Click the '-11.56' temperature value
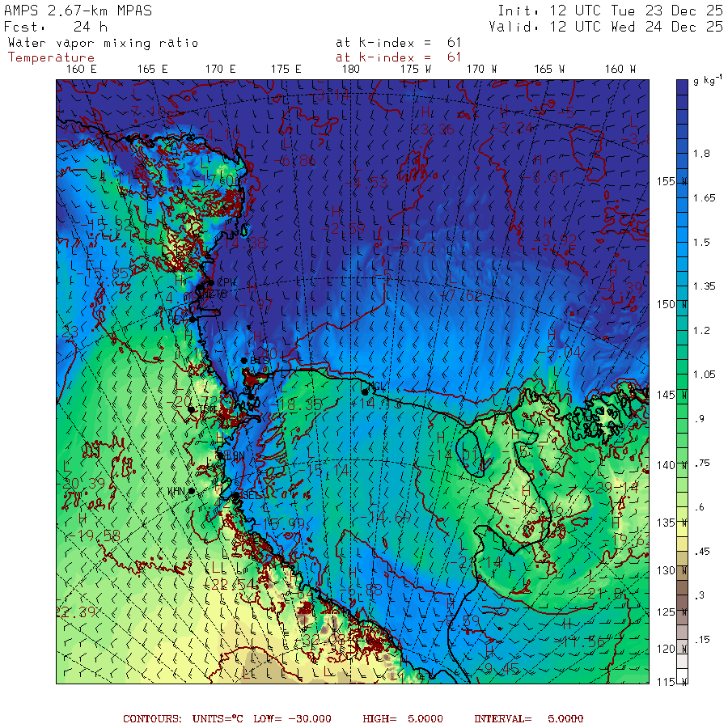 click(580, 642)
